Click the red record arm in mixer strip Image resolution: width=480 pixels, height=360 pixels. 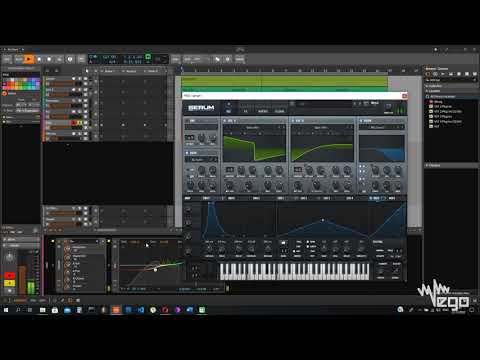[9, 275]
